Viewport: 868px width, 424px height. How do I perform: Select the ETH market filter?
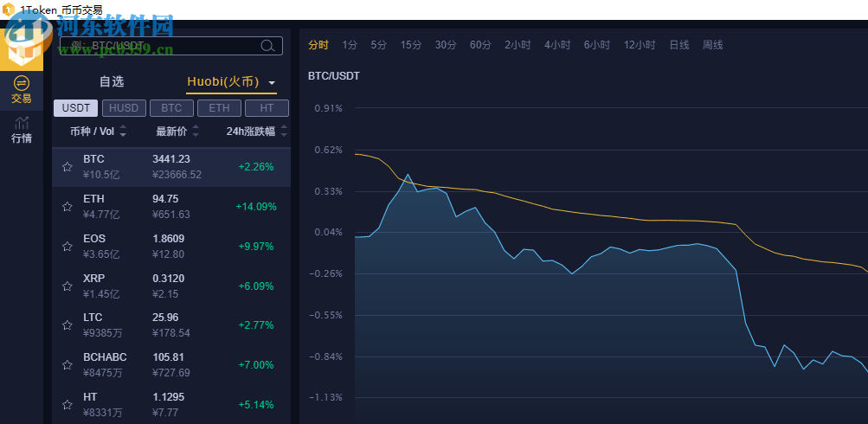coord(219,108)
